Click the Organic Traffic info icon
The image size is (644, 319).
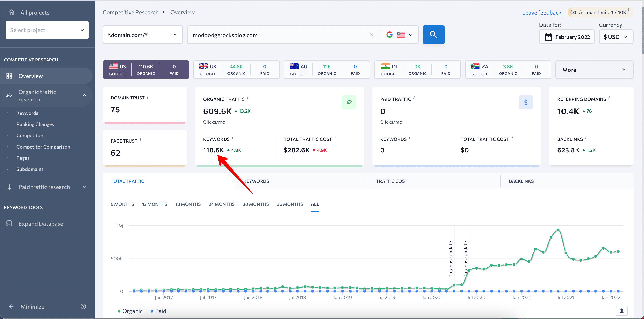248,98
